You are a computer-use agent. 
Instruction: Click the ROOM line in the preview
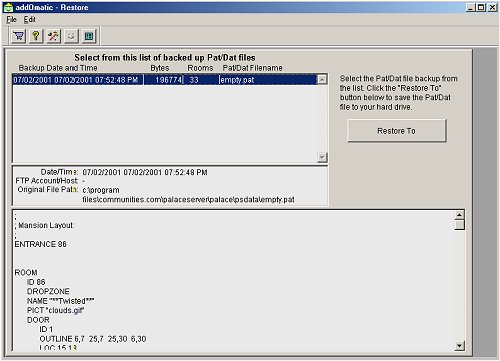(x=26, y=272)
